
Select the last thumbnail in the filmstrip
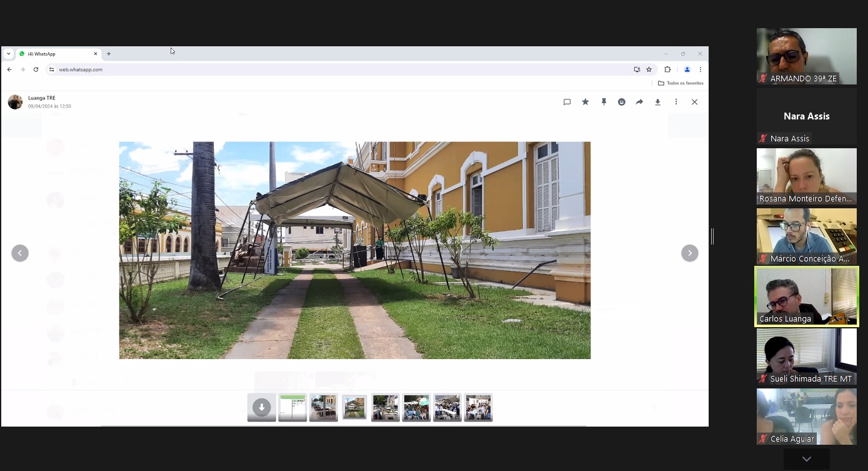[478, 408]
